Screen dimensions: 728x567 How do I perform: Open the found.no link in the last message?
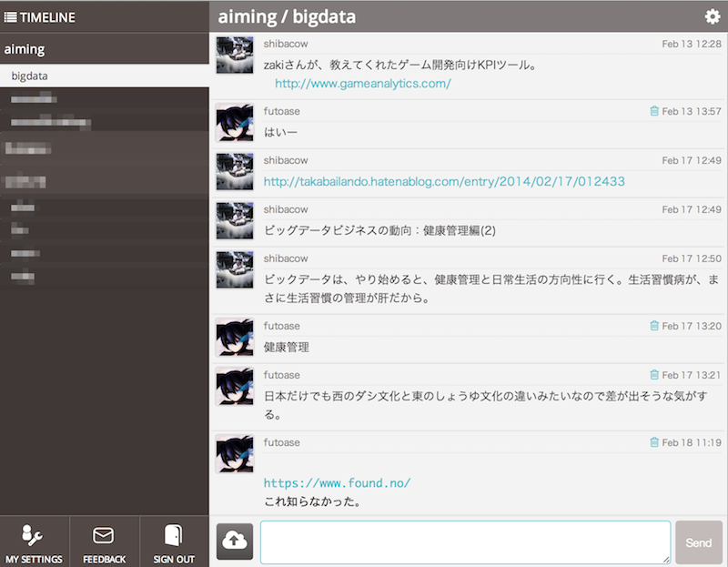coord(339,485)
